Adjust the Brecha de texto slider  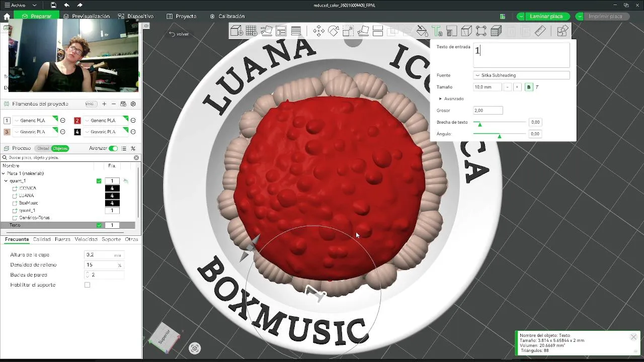(500, 123)
